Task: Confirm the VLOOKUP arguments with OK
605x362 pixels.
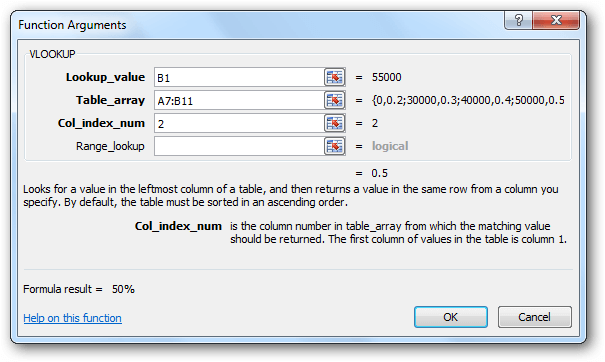Action: [x=451, y=317]
